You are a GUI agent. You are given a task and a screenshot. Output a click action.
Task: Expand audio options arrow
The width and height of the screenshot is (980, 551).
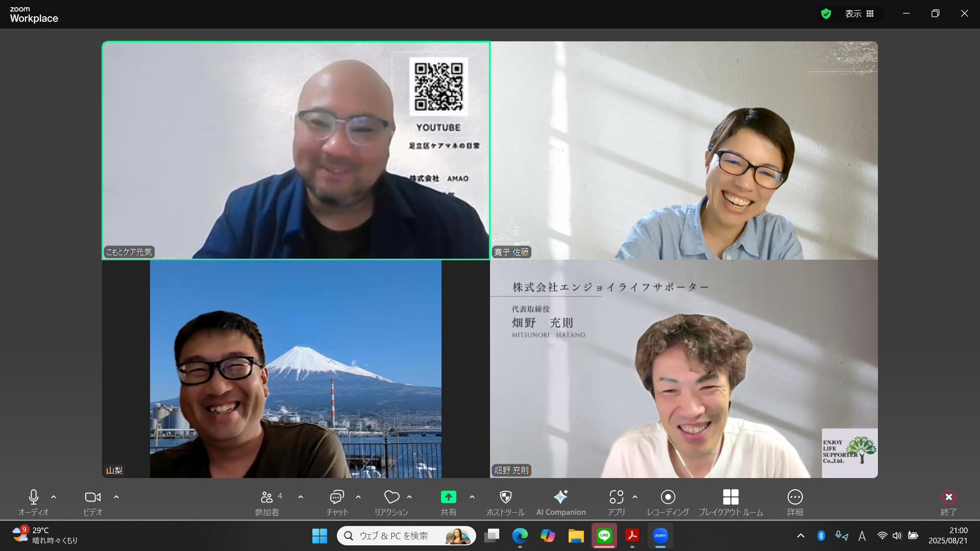pyautogui.click(x=54, y=497)
